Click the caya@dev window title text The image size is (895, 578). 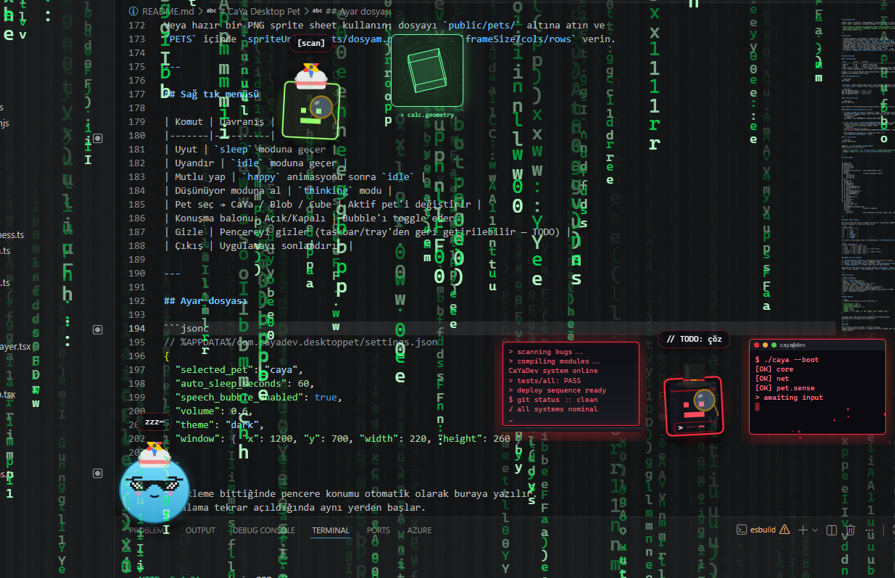tap(792, 345)
